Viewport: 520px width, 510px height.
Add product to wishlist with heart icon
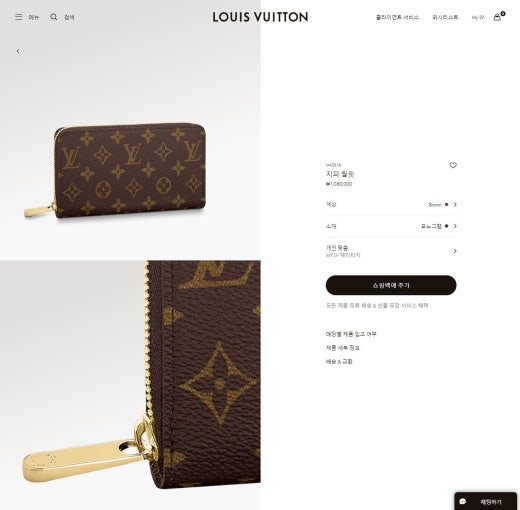pyautogui.click(x=453, y=165)
